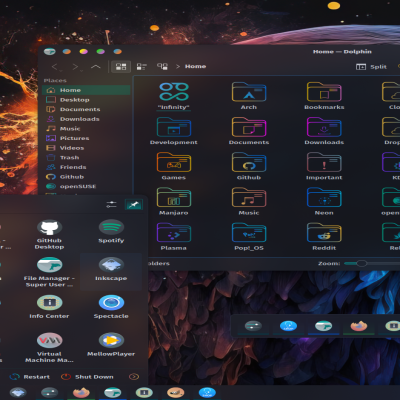Screen dimensions: 400x400
Task: Open the Important folder
Action: click(324, 166)
